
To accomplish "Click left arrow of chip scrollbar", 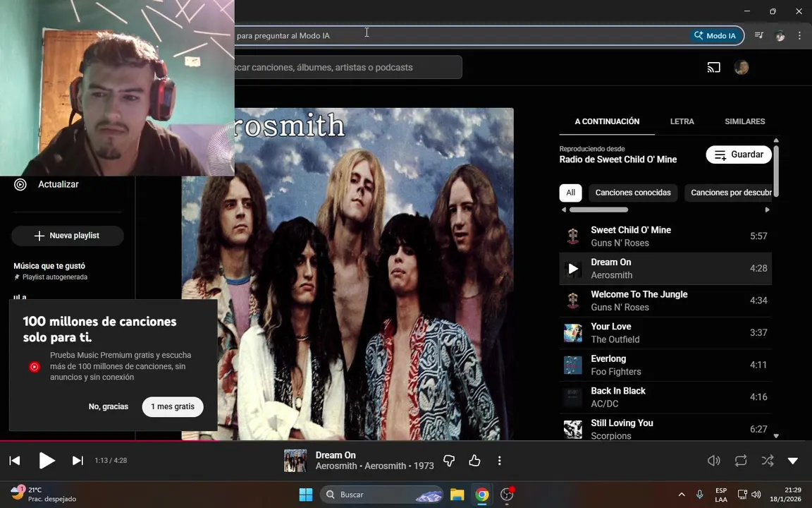I will click(564, 210).
